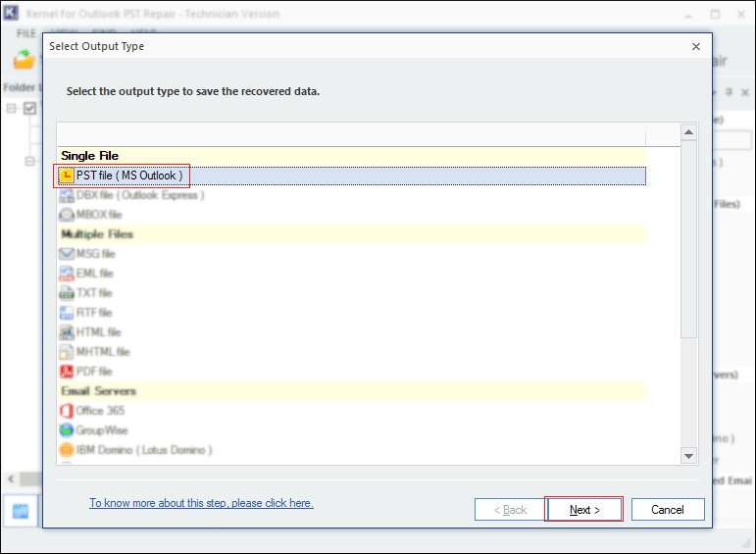This screenshot has height=554, width=756.
Task: Click the open folder toolbar icon in main window
Action: (x=24, y=60)
